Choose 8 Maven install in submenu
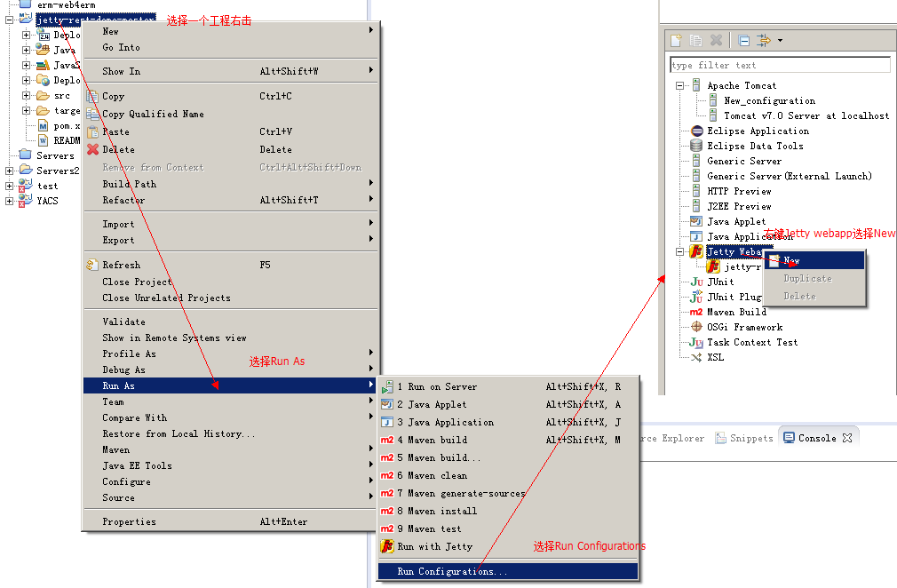Viewport: 897px width, 588px height. pos(508,511)
